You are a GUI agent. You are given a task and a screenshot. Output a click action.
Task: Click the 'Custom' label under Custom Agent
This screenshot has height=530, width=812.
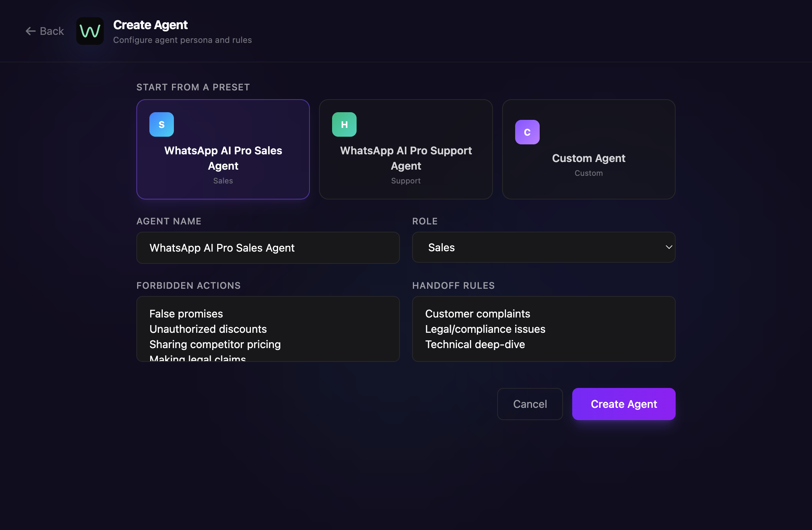coord(589,173)
